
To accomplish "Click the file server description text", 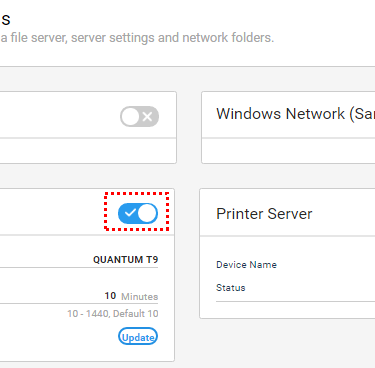I will [x=137, y=38].
